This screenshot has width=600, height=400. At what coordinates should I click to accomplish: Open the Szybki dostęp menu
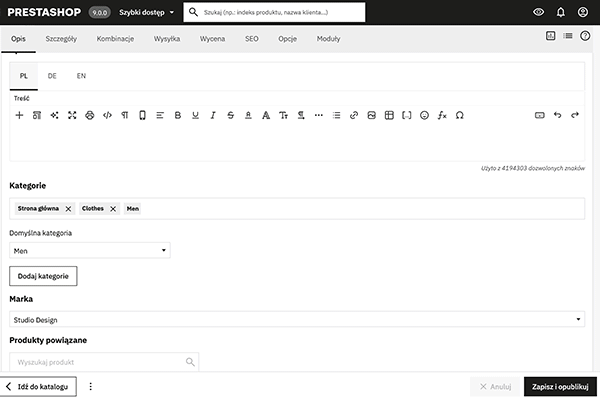click(146, 12)
